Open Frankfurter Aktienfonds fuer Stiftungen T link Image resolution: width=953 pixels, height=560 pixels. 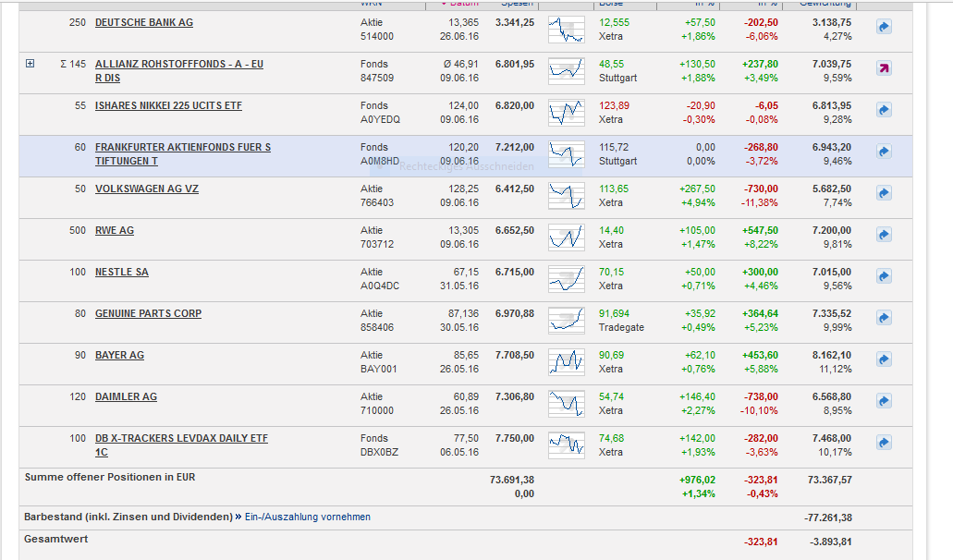[x=183, y=154]
